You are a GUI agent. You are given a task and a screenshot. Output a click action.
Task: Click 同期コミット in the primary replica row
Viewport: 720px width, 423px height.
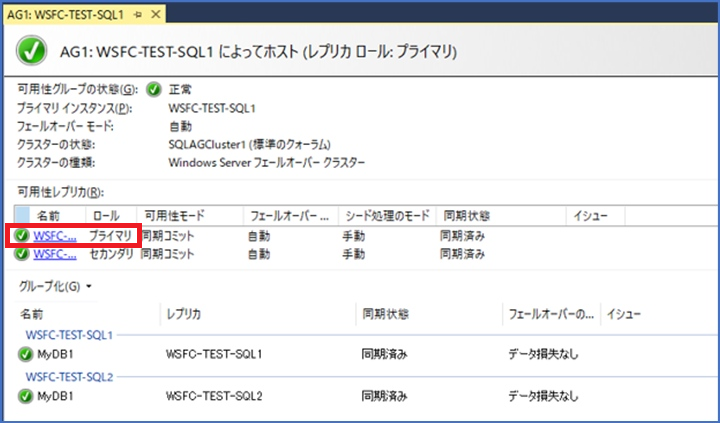(x=167, y=236)
